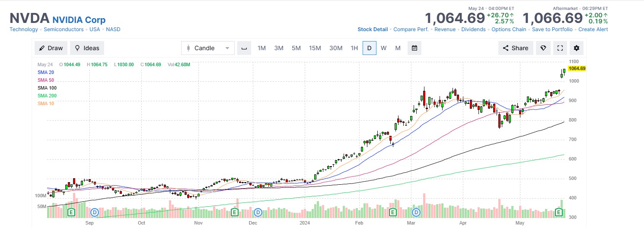The width and height of the screenshot is (644, 228).
Task: Click the NVIDIA Corp company name link
Action: point(79,20)
